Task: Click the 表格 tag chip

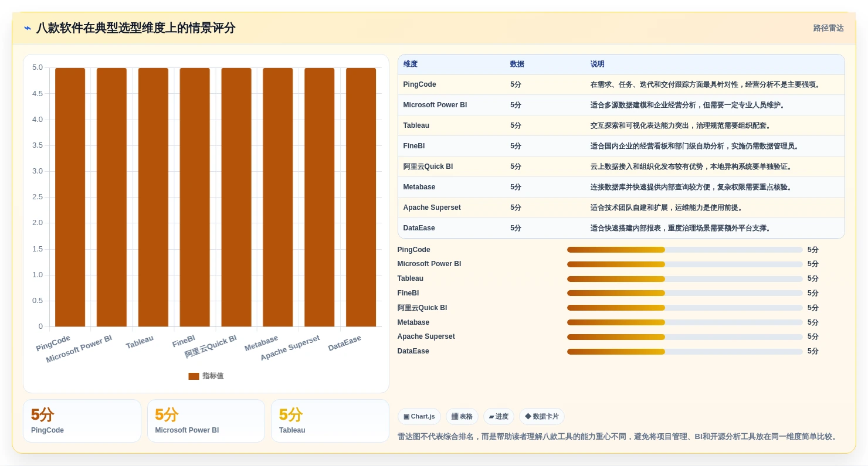Action: point(462,417)
